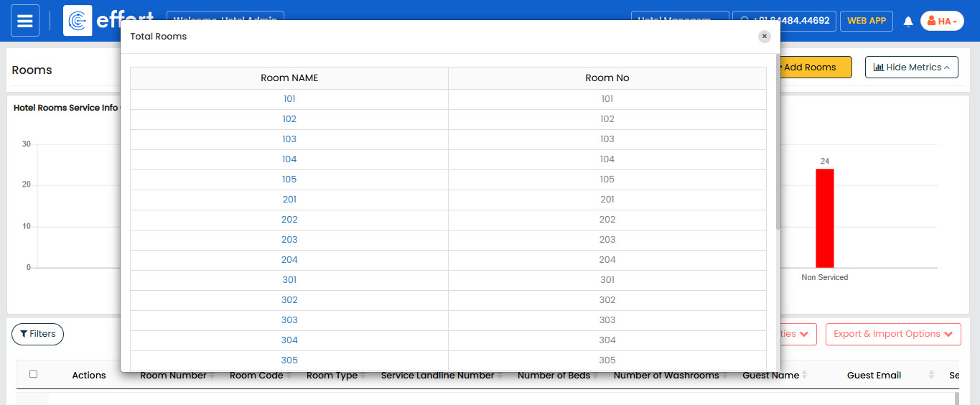Open the WEB APP link
This screenshot has width=980, height=405.
[x=867, y=21]
